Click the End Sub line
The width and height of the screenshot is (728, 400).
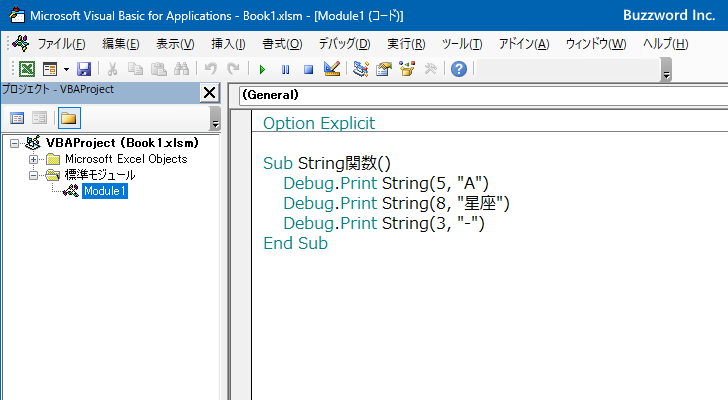(295, 243)
